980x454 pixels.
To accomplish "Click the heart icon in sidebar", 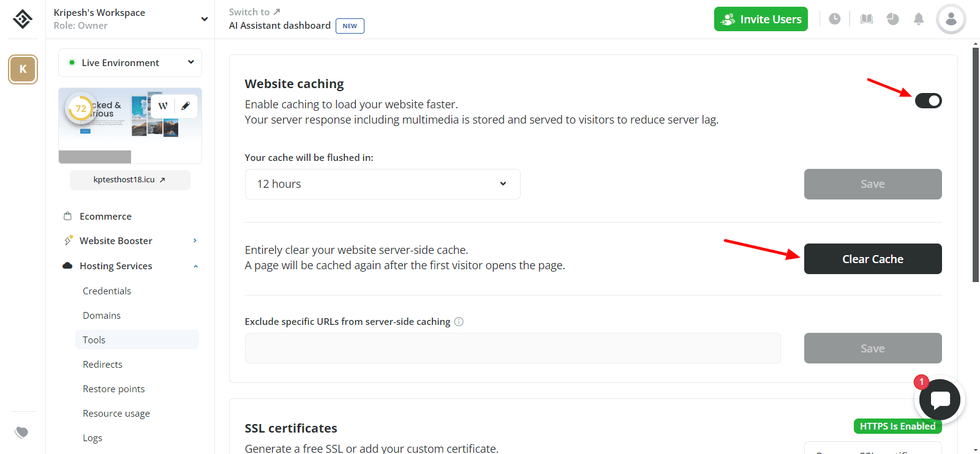I will point(22,433).
